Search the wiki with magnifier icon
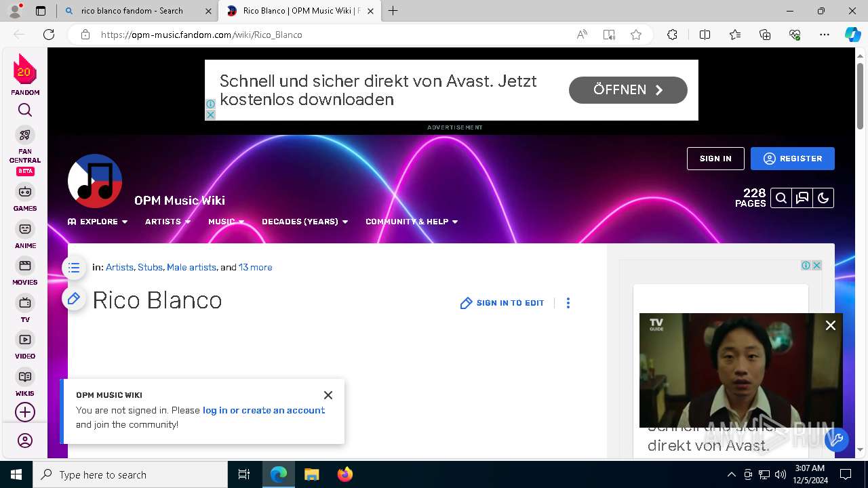 click(781, 198)
